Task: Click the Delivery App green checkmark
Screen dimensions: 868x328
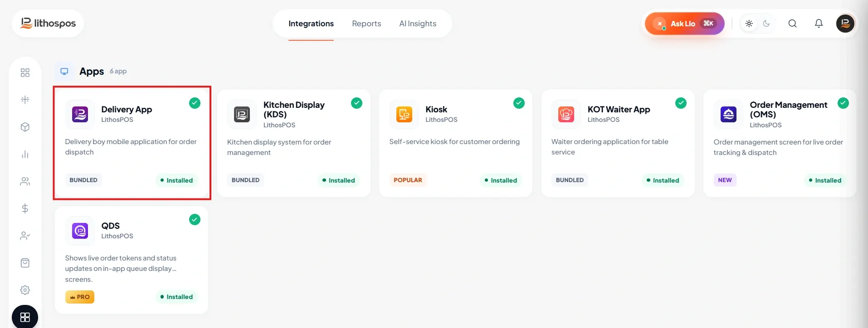Action: click(x=195, y=103)
